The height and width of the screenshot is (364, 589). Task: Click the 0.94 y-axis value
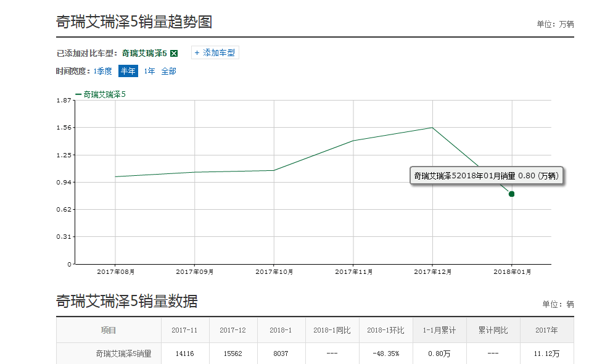64,182
